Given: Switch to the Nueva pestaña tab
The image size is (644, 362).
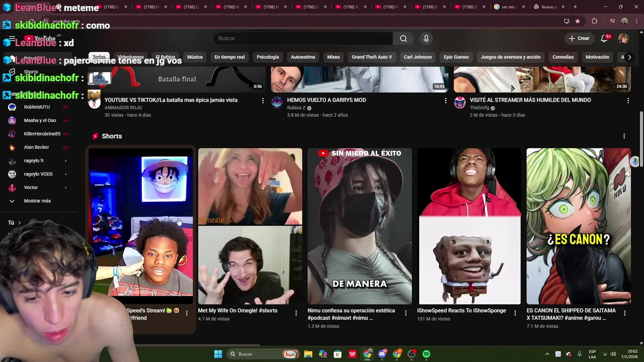Looking at the screenshot, I should point(548,7).
